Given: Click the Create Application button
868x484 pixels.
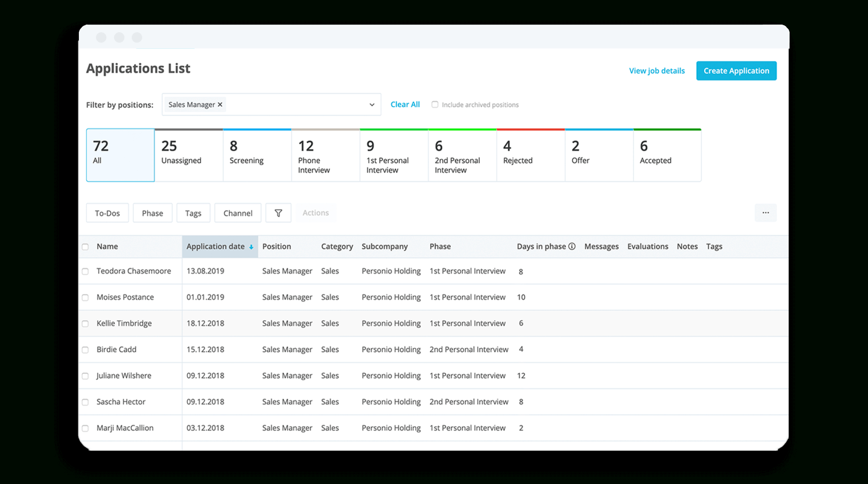Looking at the screenshot, I should [737, 70].
